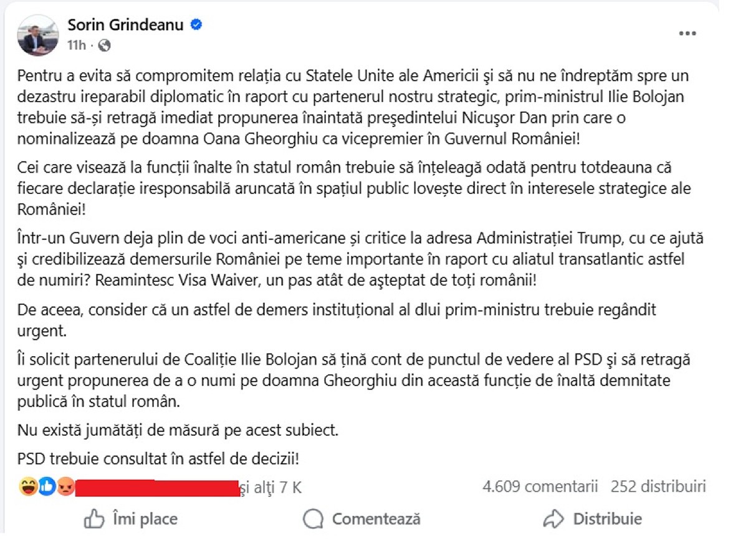Open the three-dot post options menu
The image size is (748, 560).
[x=687, y=34]
